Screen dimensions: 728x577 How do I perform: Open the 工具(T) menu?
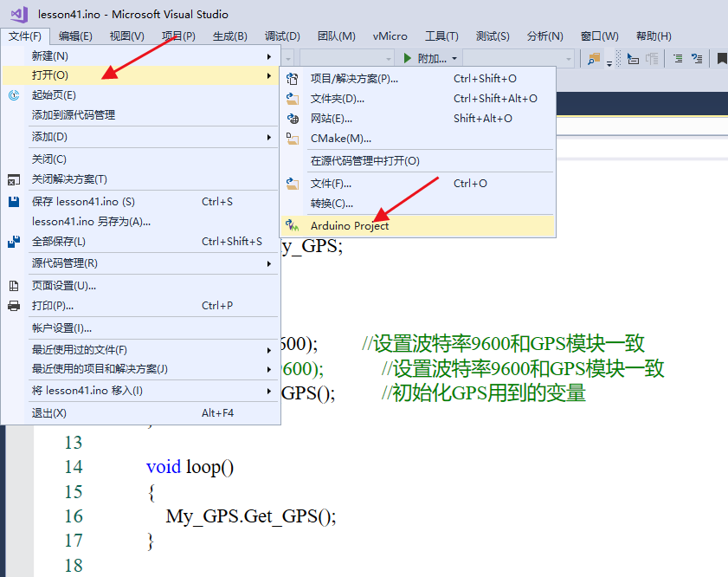click(441, 36)
